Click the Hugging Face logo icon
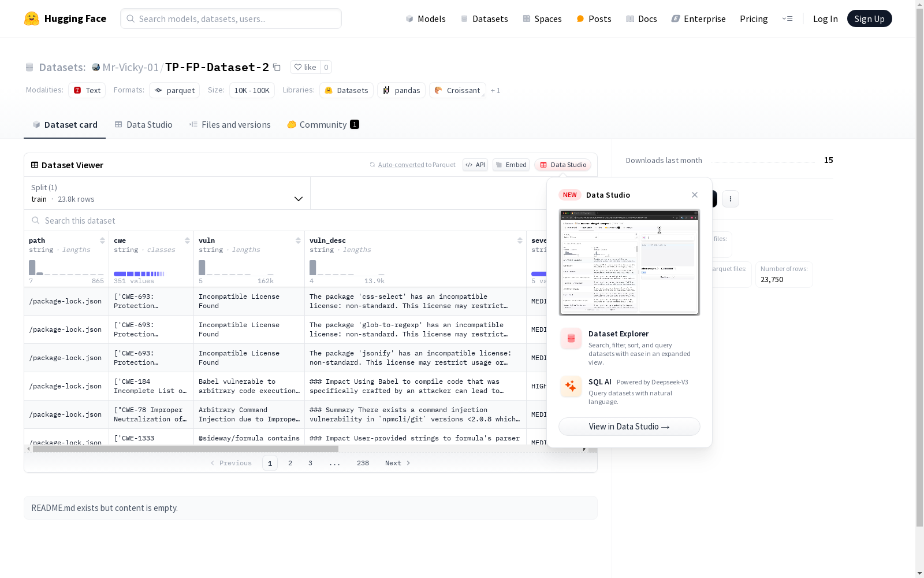 pos(32,18)
